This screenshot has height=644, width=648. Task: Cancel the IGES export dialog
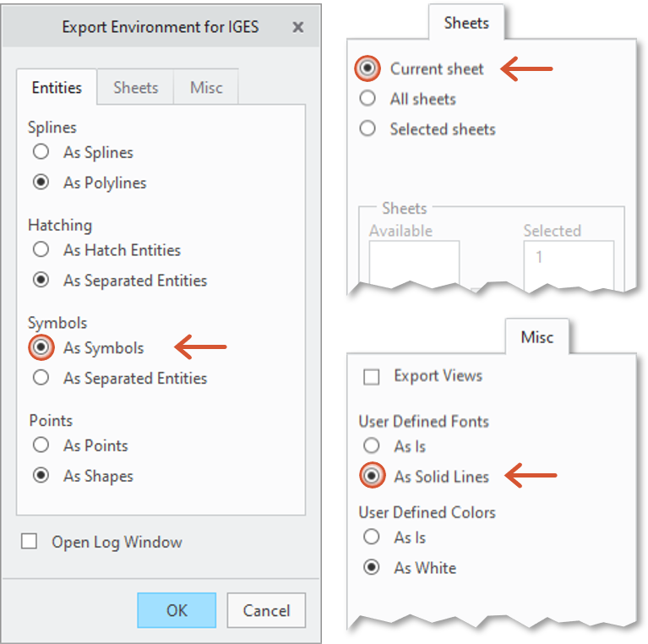(x=266, y=610)
